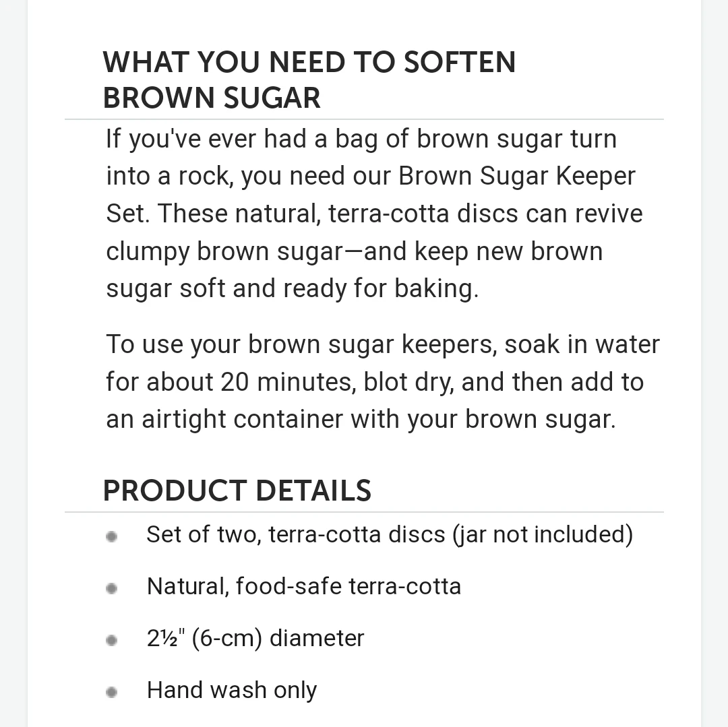This screenshot has width=728, height=727.
Task: Click 'an airtight container with your brown sugar.' line
Action: pos(361,420)
